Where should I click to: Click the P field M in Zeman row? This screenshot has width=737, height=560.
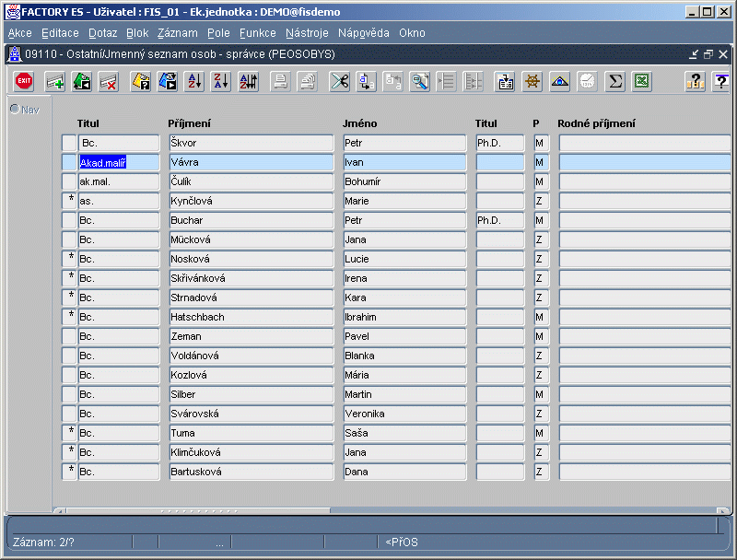pos(542,336)
